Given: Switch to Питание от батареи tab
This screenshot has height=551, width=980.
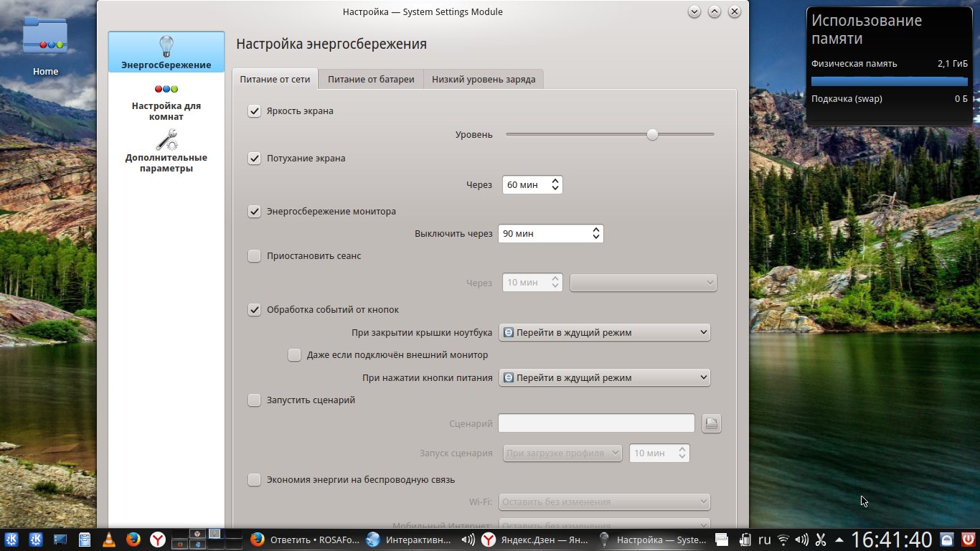Looking at the screenshot, I should (371, 79).
